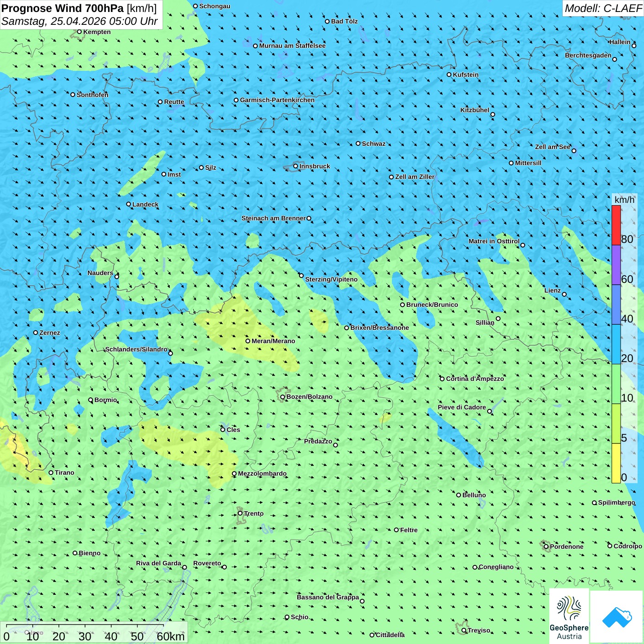Click the Treviso city marker
Viewport: 644px width, 644px height.
point(464,630)
